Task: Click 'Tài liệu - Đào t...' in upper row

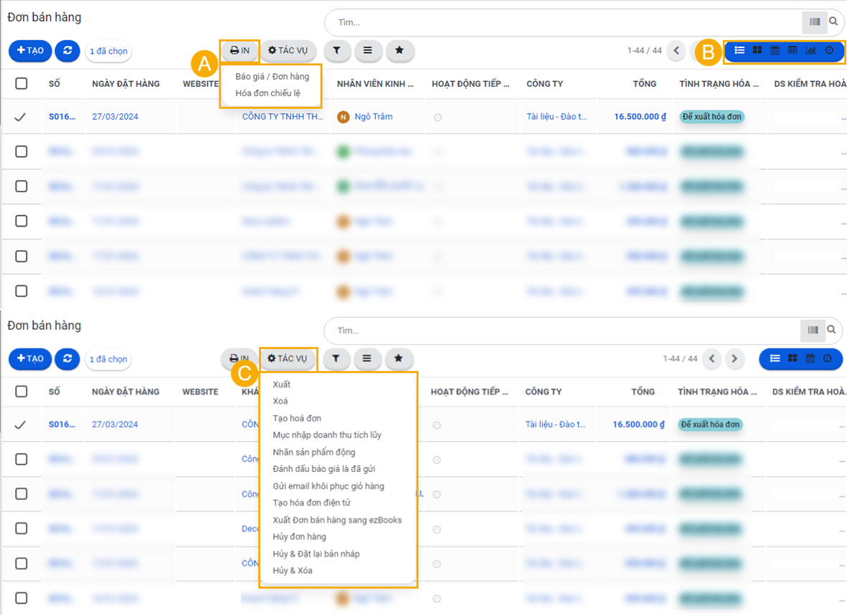Action: pyautogui.click(x=557, y=117)
